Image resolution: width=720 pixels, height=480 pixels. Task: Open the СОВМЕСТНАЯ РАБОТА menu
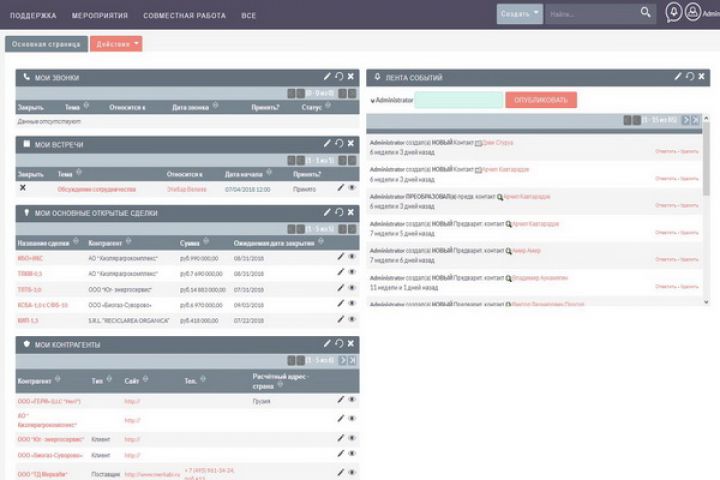click(x=185, y=15)
